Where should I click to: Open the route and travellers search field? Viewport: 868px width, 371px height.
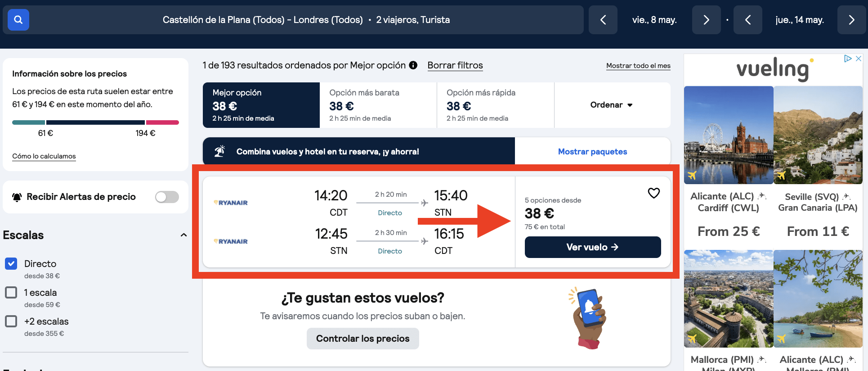[x=293, y=20]
